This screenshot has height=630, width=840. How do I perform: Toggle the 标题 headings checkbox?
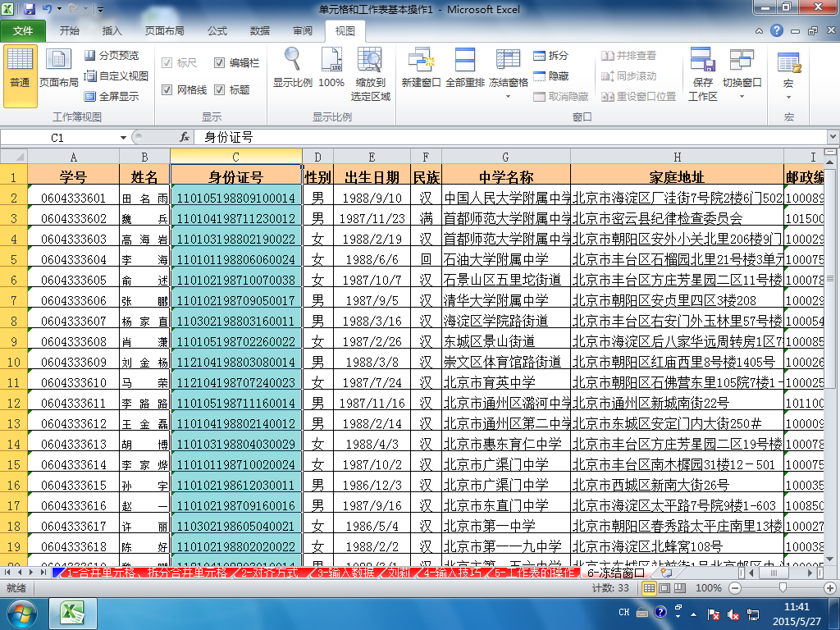pyautogui.click(x=219, y=89)
